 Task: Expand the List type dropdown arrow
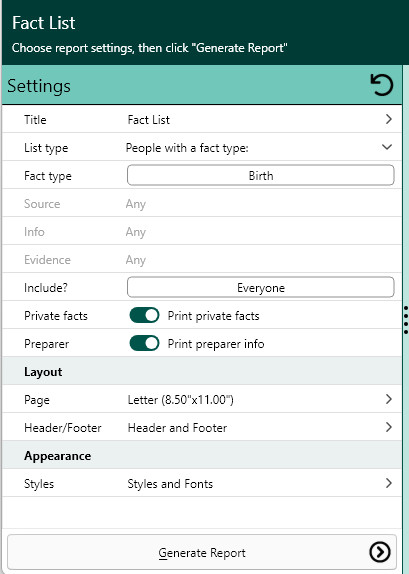387,147
